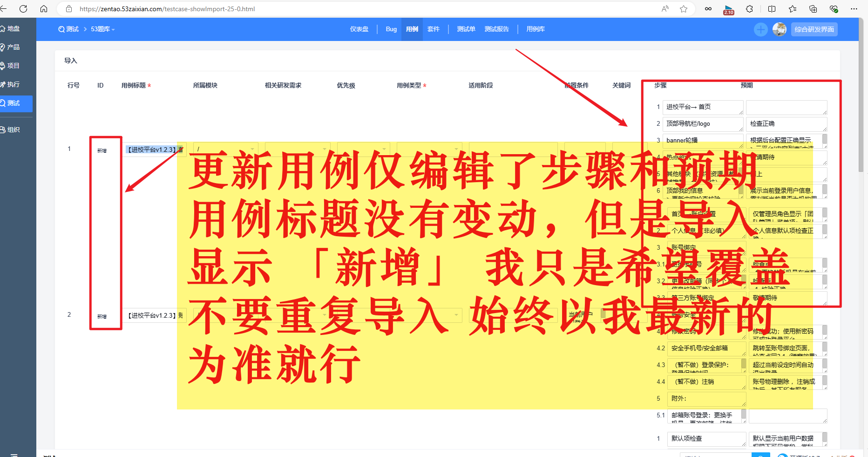
Task: Click empty expected field beside step 1
Action: tap(787, 107)
